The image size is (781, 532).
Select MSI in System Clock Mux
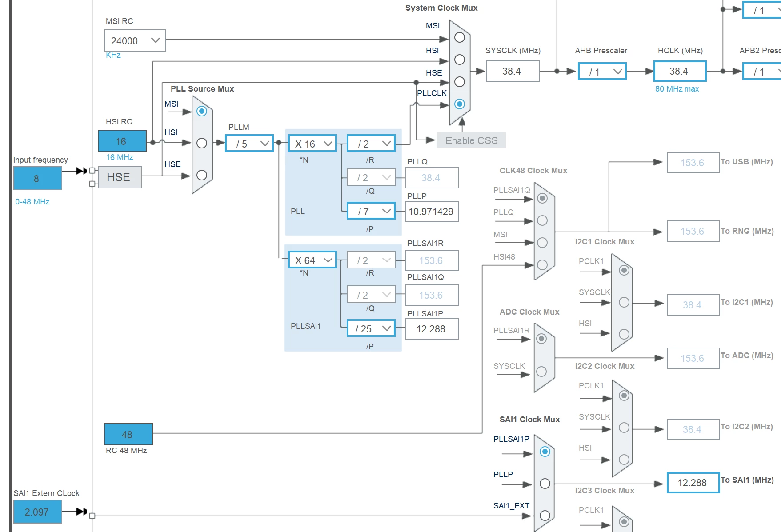[x=460, y=37]
